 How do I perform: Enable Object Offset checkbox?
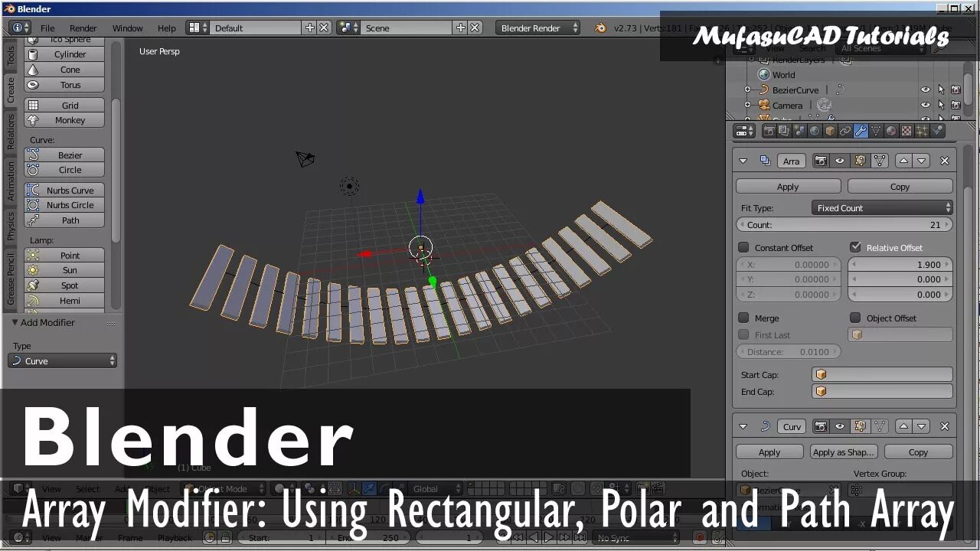pos(855,318)
